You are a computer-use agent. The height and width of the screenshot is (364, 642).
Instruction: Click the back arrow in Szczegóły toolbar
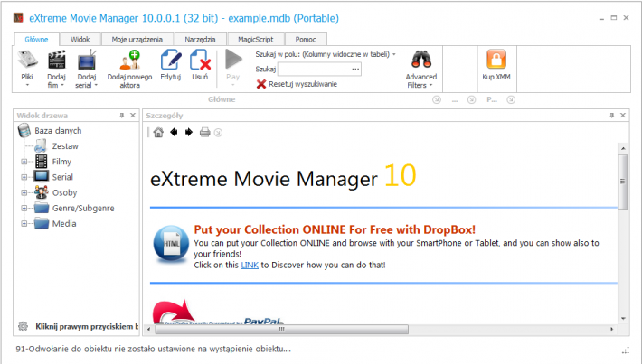(174, 132)
